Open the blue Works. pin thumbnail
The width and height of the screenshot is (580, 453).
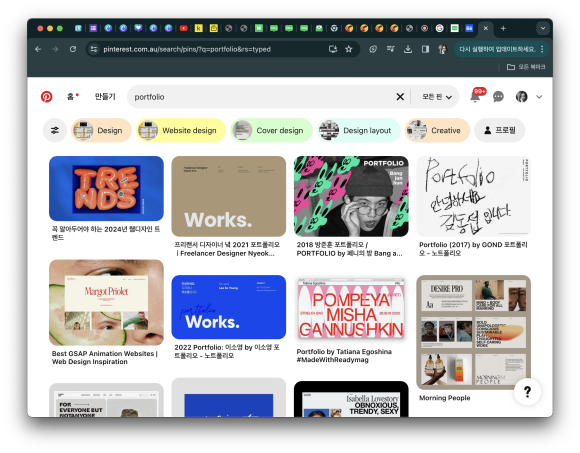(229, 307)
